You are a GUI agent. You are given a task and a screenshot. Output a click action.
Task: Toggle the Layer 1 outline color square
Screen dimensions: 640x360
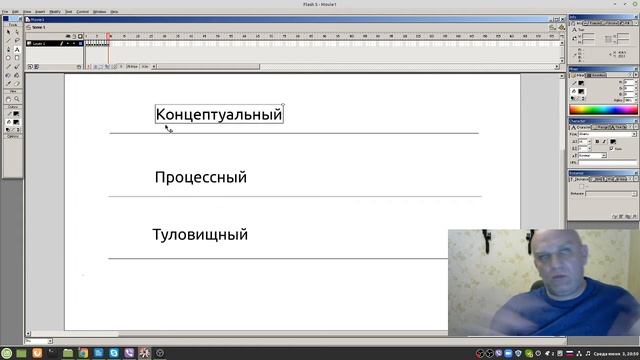(80, 43)
